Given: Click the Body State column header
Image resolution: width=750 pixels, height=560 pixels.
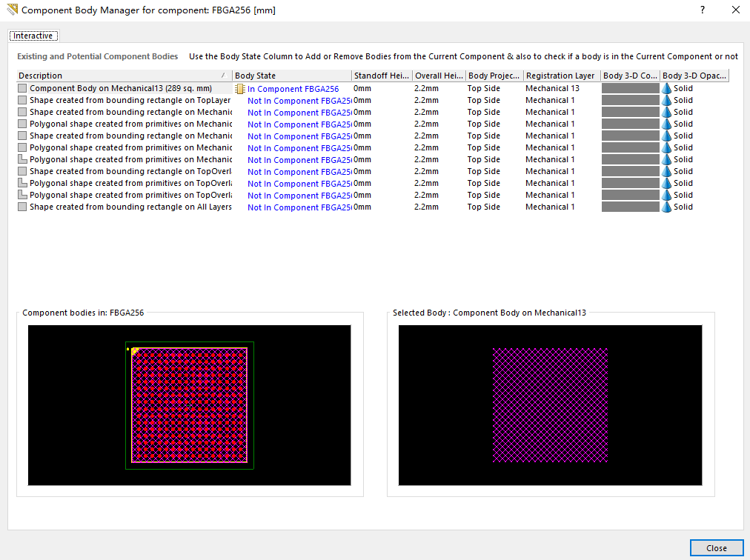Looking at the screenshot, I should [x=291, y=76].
